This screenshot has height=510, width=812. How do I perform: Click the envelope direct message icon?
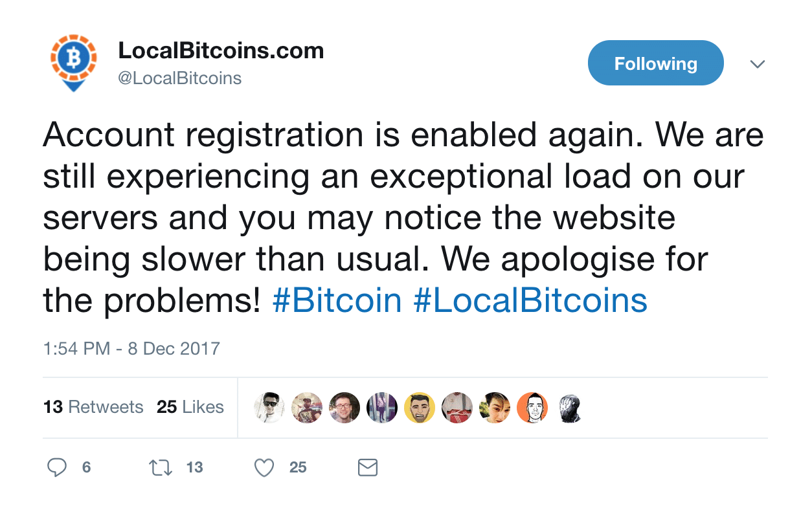(x=368, y=467)
